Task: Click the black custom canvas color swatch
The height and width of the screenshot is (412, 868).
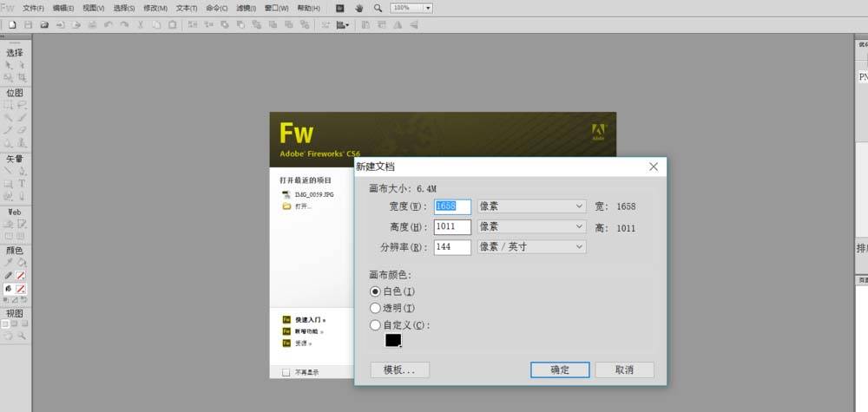Action: [393, 341]
